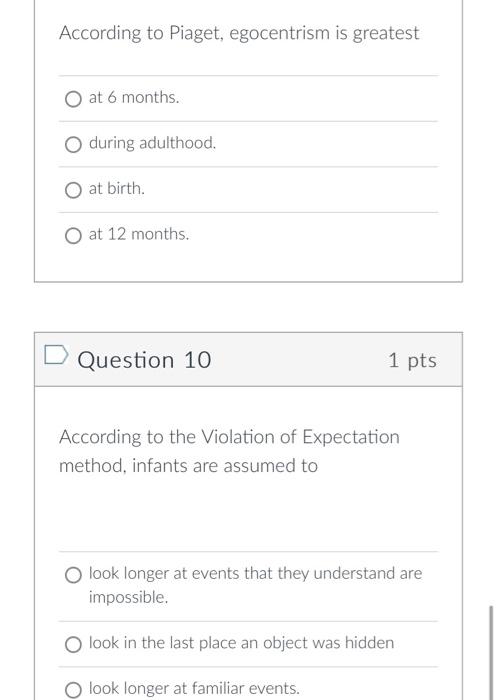Click the label 'look in the last place an object was hidden'
497x700 pixels.
(242, 643)
